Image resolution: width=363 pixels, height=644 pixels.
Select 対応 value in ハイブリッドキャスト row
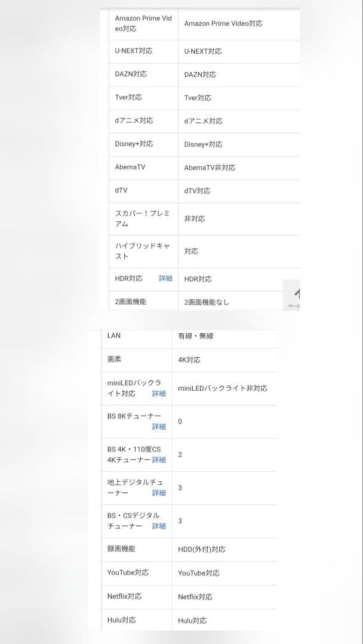tap(190, 252)
